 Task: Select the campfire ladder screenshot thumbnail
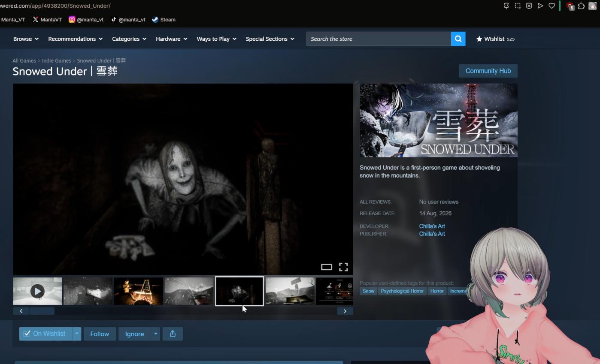138,291
